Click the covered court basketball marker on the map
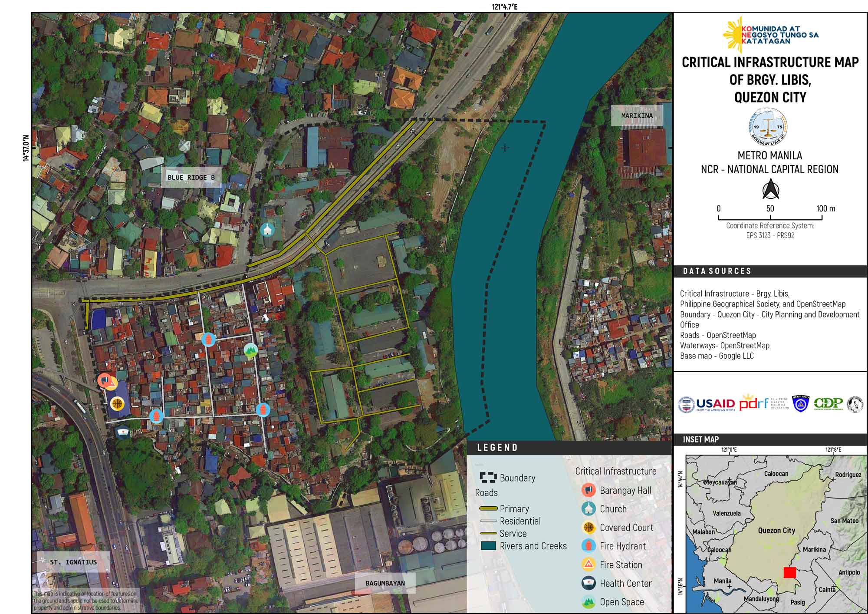868x614 pixels. [x=117, y=404]
